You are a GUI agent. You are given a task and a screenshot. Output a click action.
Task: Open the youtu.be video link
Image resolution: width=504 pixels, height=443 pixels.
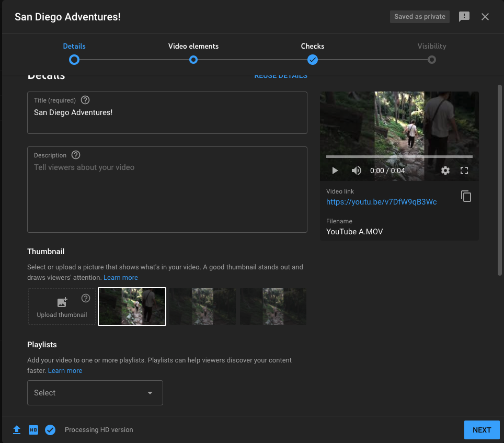381,202
